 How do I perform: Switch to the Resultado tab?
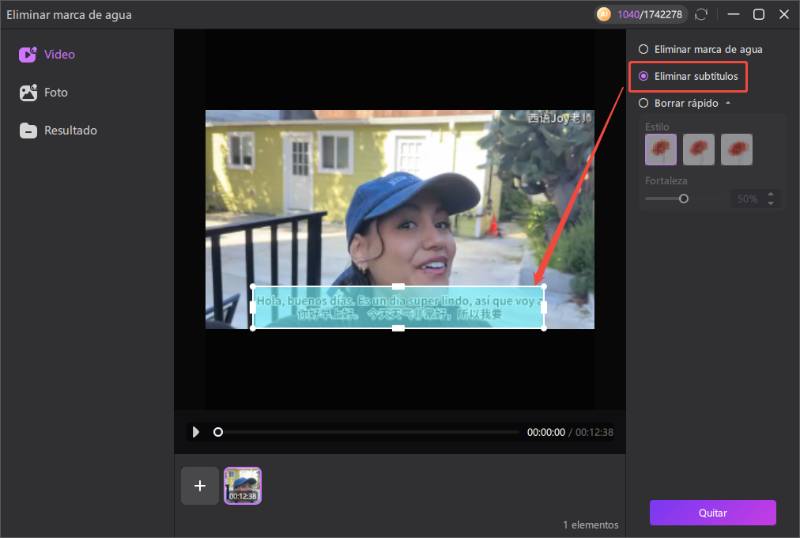[70, 131]
